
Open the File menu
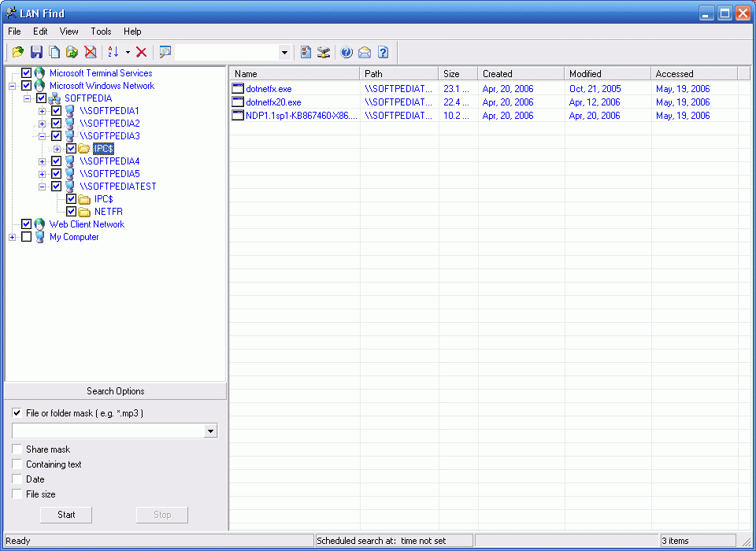(14, 31)
